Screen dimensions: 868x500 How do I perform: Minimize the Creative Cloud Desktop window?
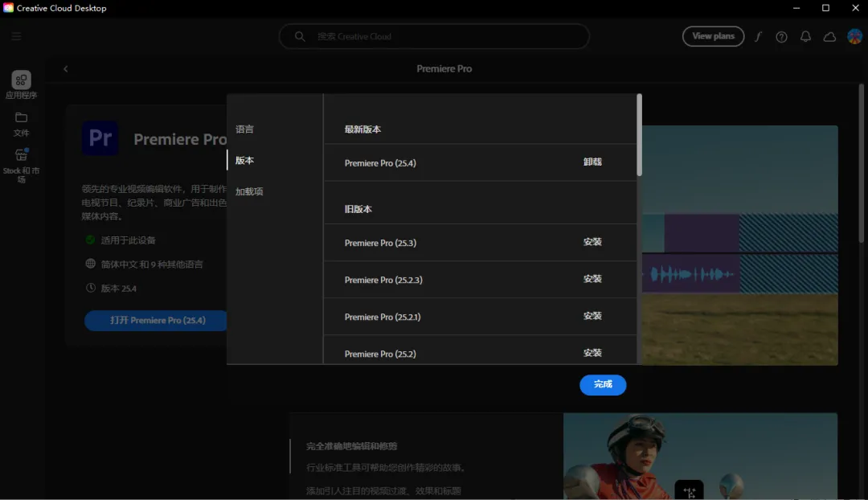coord(796,8)
